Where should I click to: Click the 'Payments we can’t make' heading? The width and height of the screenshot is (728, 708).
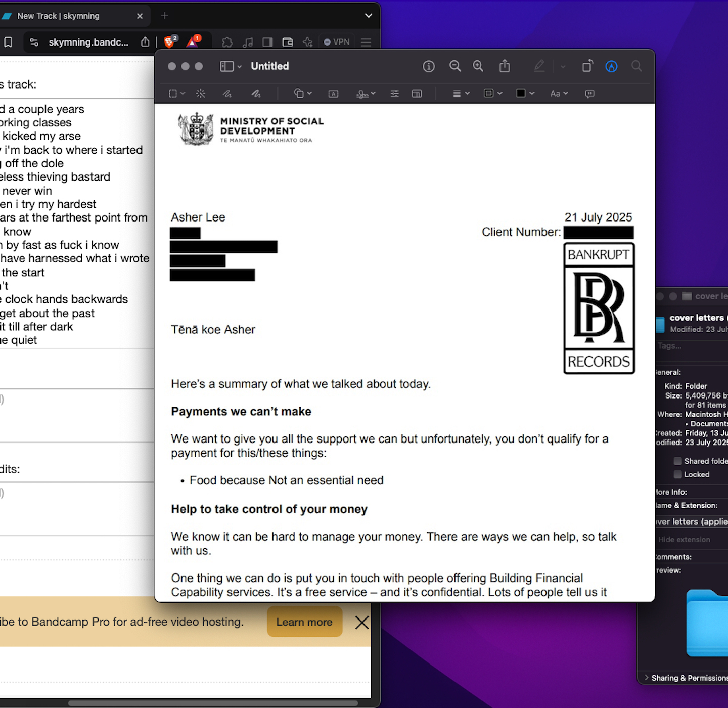pyautogui.click(x=241, y=412)
